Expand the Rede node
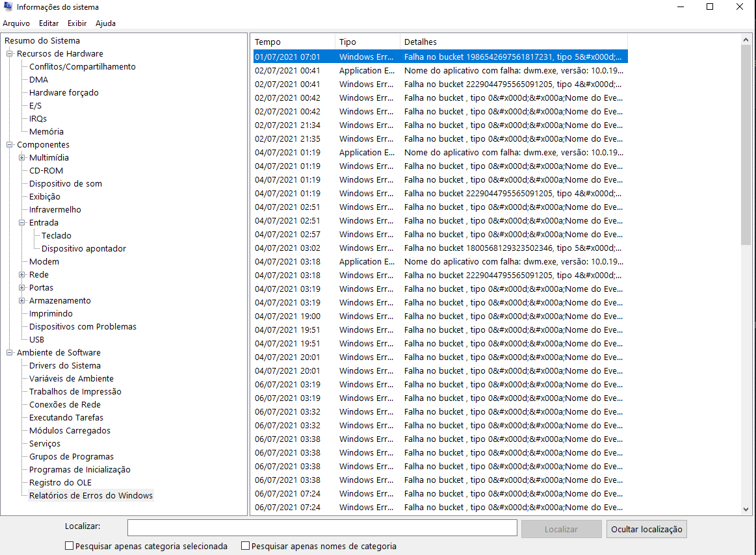The image size is (756, 555). [21, 274]
